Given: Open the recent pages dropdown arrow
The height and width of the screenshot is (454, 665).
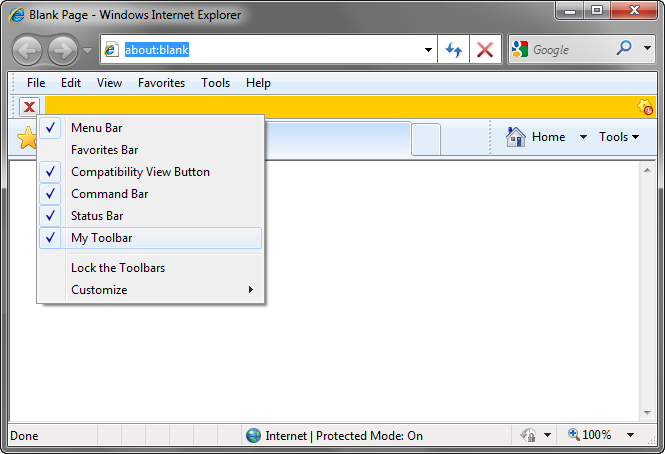Looking at the screenshot, I should [x=87, y=50].
